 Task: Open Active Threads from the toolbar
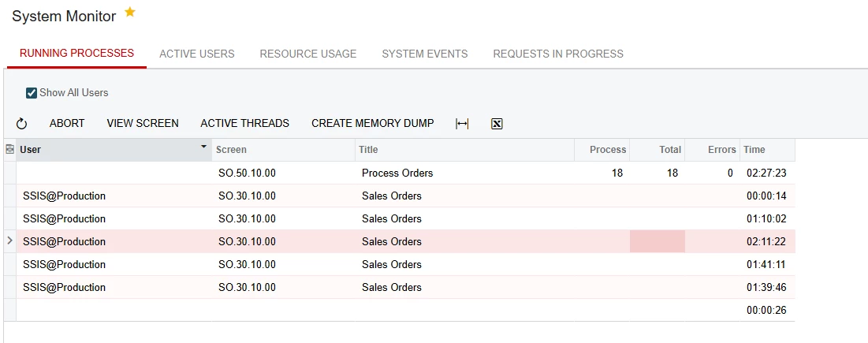point(244,123)
